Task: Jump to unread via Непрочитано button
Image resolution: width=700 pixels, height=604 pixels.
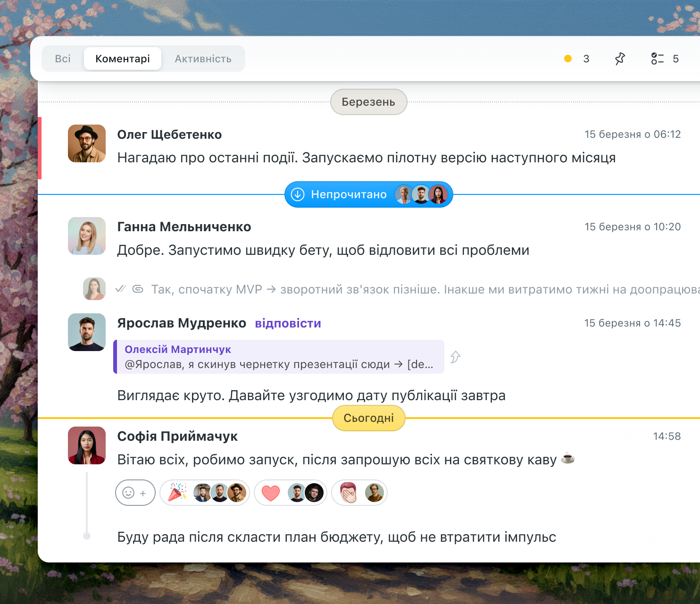Action: tap(349, 194)
